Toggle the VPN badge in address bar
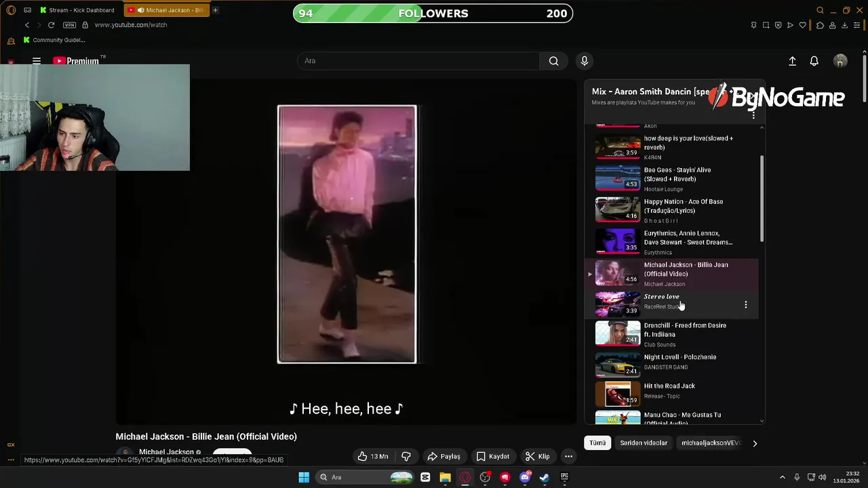This screenshot has height=488, width=868. tap(69, 25)
